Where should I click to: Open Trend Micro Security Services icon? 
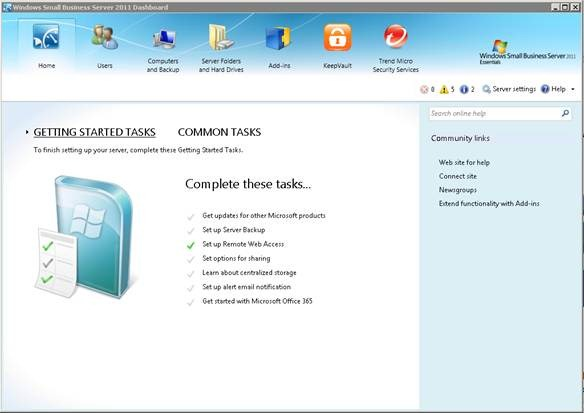click(x=395, y=36)
